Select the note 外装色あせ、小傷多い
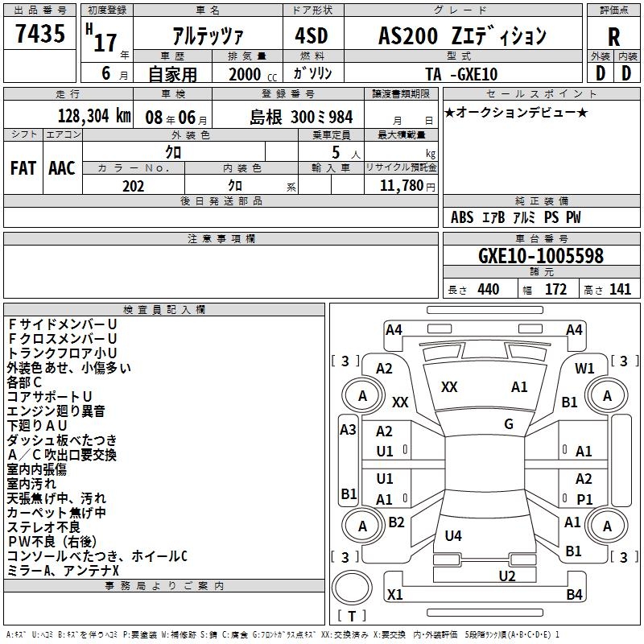 (x=69, y=368)
